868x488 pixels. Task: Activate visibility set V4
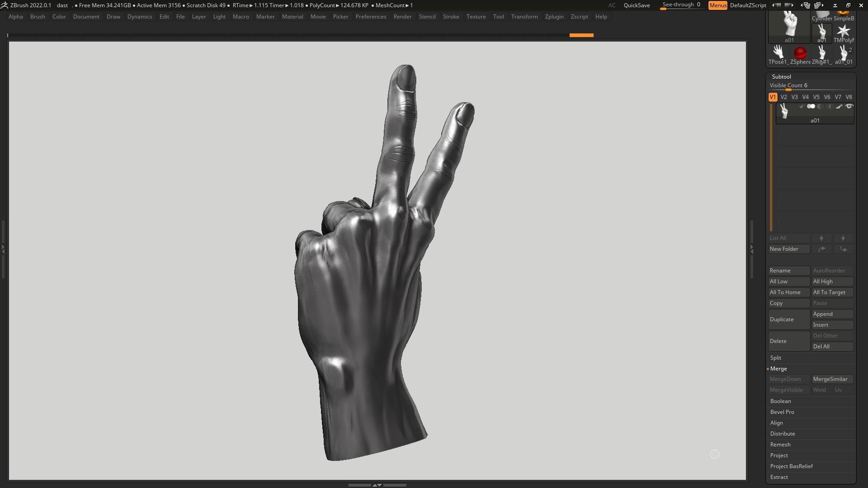click(805, 97)
